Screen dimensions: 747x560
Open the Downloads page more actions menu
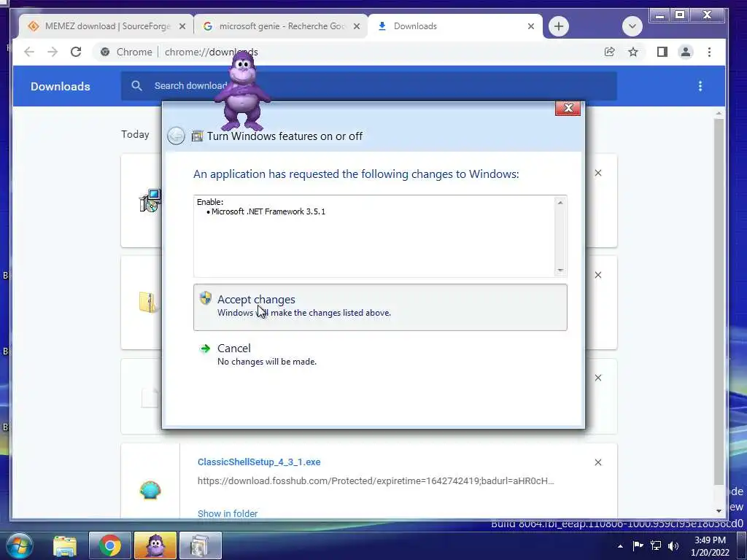tap(700, 86)
